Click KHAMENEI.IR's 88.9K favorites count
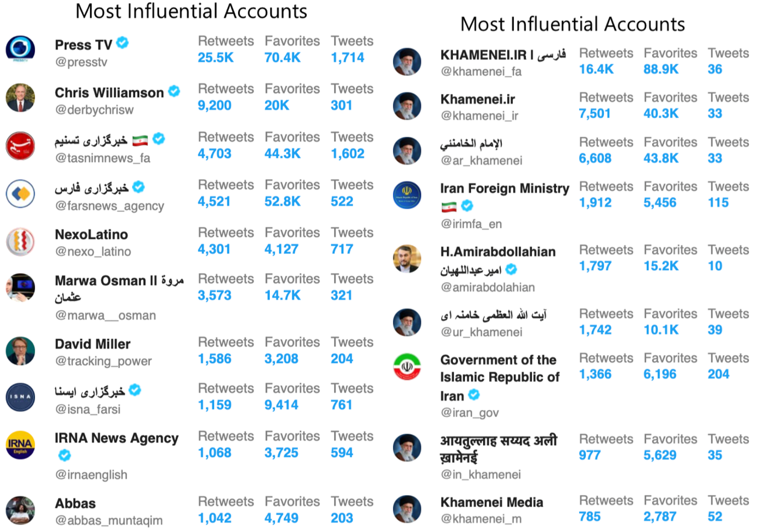 [661, 69]
